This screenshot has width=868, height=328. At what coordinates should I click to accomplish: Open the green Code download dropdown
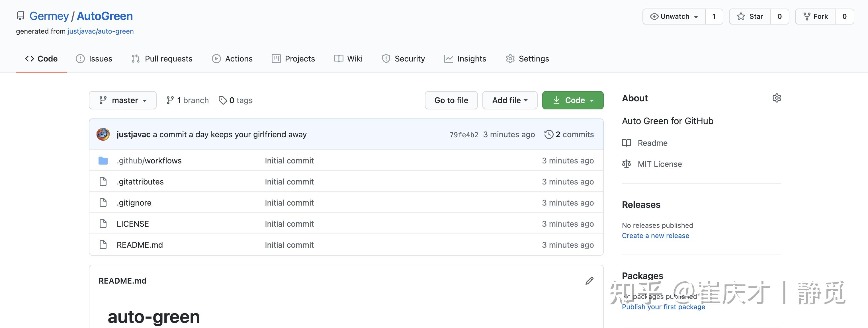pyautogui.click(x=572, y=100)
